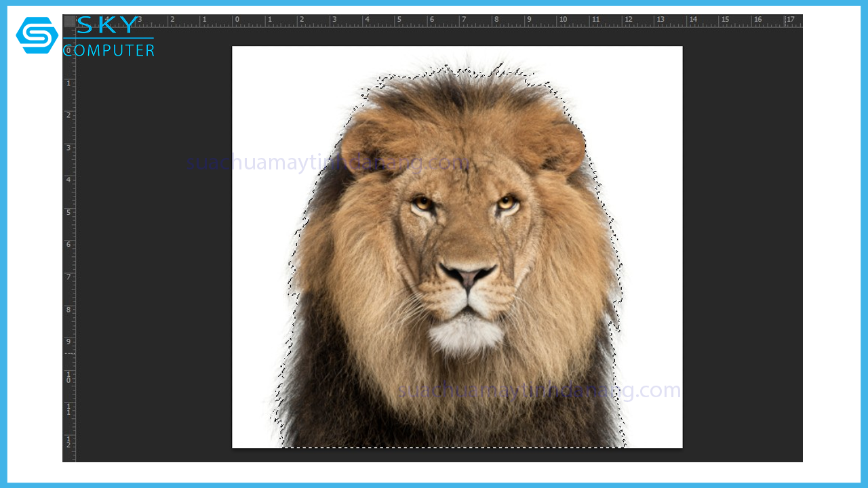
Task: Click the SKY logo text
Action: click(x=108, y=26)
